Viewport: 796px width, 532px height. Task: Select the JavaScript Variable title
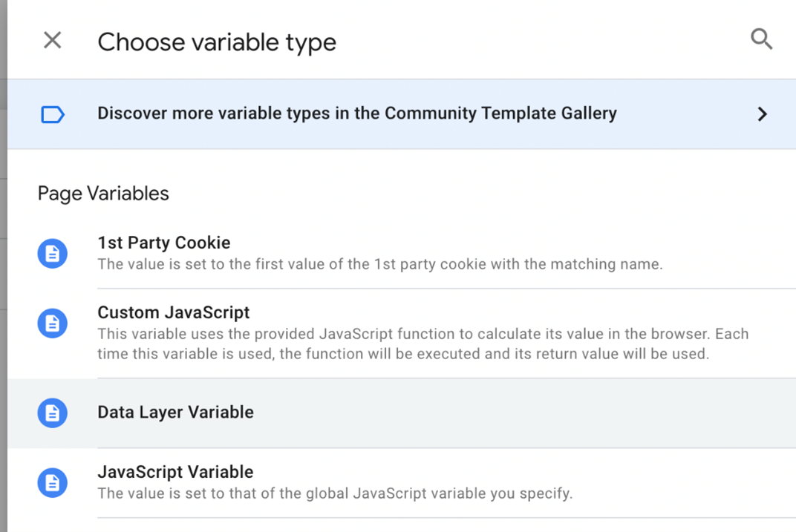(x=175, y=472)
